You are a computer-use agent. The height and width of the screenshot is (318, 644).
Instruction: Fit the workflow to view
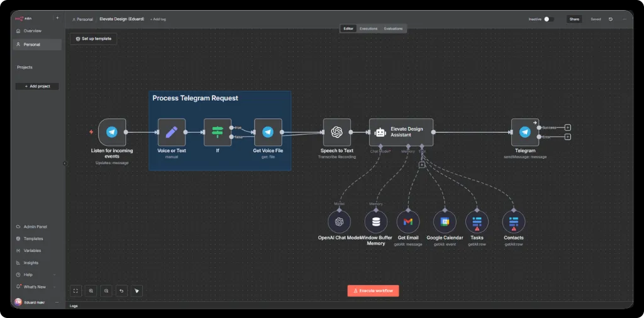pyautogui.click(x=75, y=290)
